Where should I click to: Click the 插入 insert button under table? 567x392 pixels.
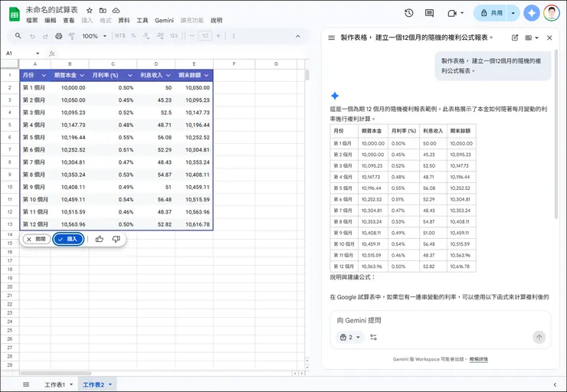[x=68, y=239]
